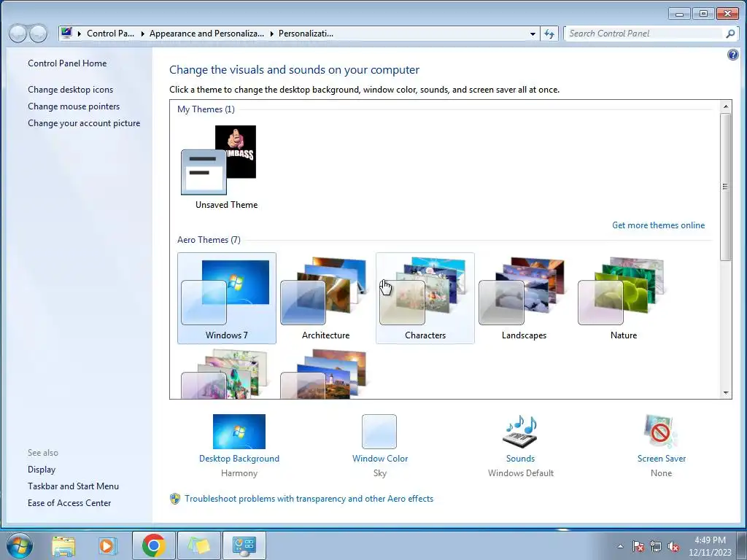The width and height of the screenshot is (747, 560).
Task: Expand the arrow after Appearance and Personaliza... breadcrumb
Action: click(271, 34)
